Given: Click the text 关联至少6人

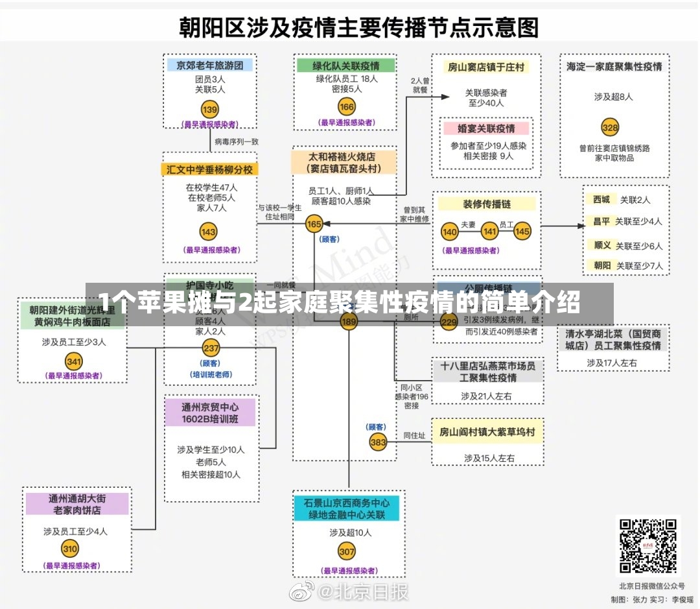Looking at the screenshot, I should click(639, 246).
